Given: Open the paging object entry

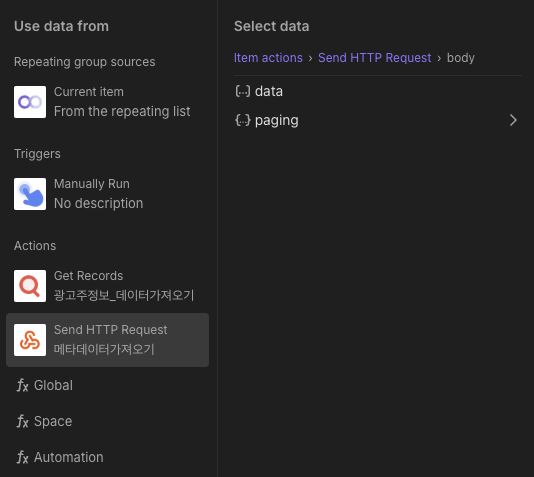Looking at the screenshot, I should (x=378, y=120).
